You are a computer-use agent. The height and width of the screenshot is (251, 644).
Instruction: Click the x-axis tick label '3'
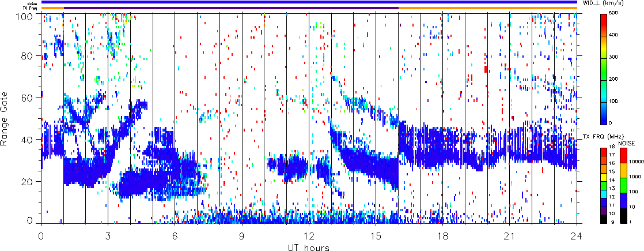108,235
